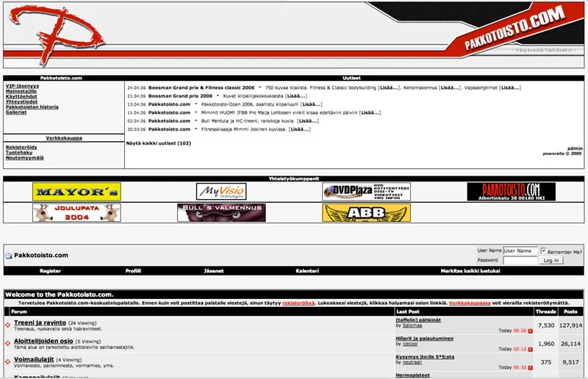Image resolution: width=588 pixels, height=379 pixels.
Task: Open the Joulupata 2004 banner
Action: tap(76, 213)
